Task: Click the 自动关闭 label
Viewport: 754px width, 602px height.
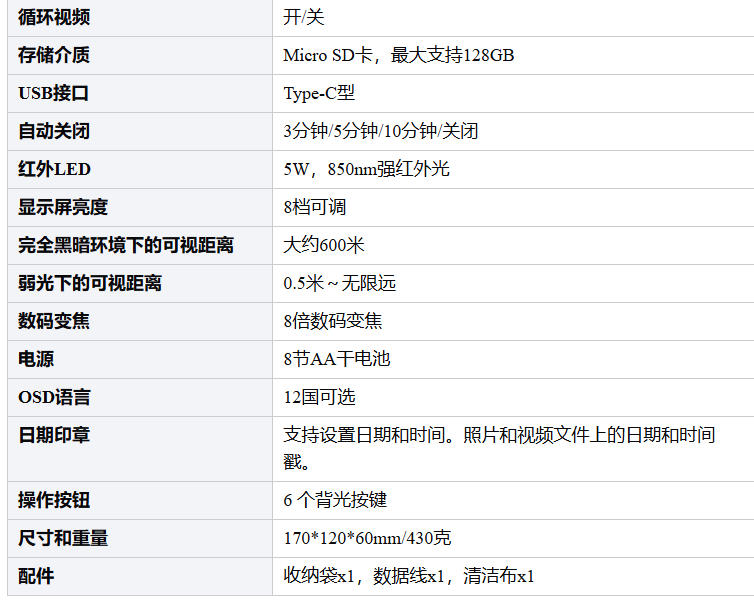Action: point(54,131)
